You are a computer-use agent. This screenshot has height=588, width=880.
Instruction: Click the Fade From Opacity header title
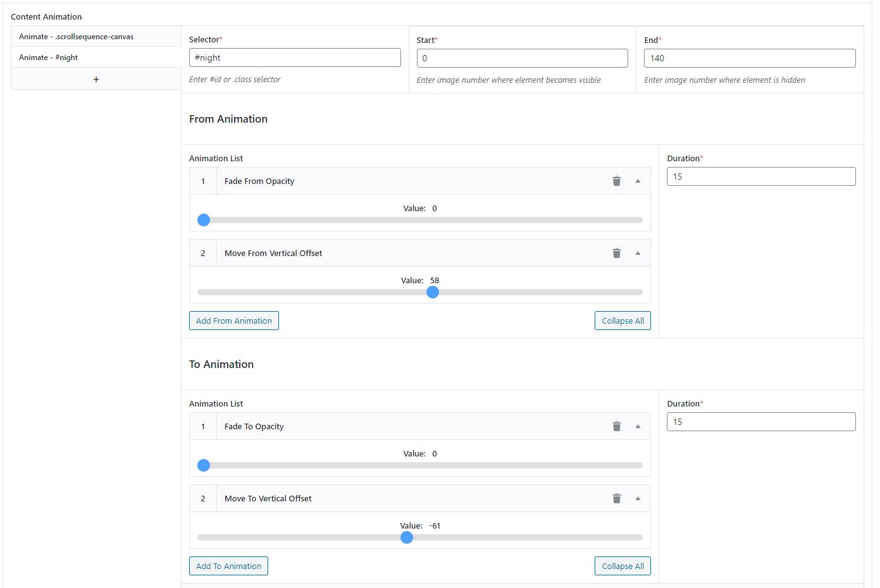(259, 181)
